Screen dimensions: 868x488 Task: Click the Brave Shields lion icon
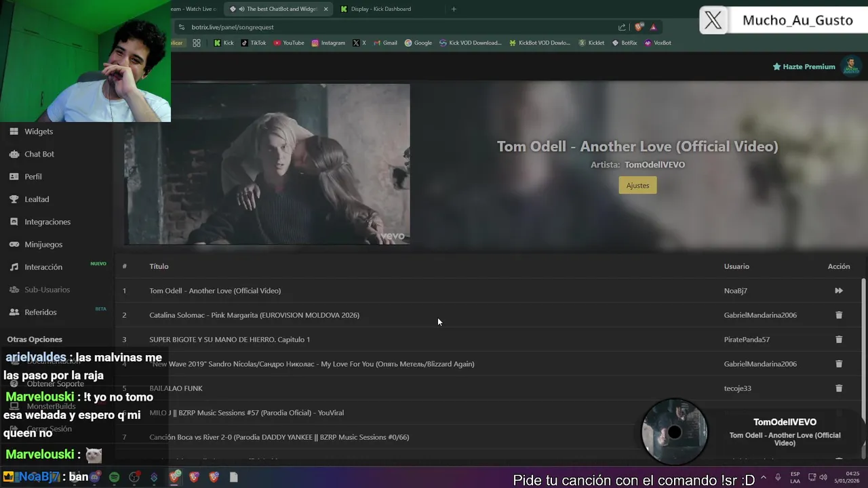(x=639, y=27)
